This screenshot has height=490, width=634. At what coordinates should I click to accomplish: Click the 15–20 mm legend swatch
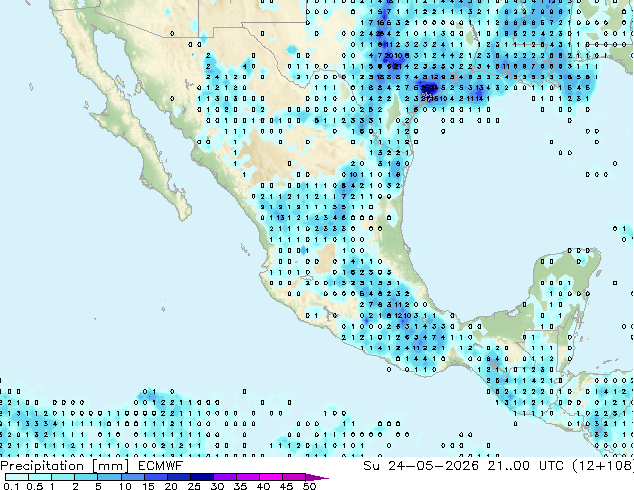(x=155, y=477)
